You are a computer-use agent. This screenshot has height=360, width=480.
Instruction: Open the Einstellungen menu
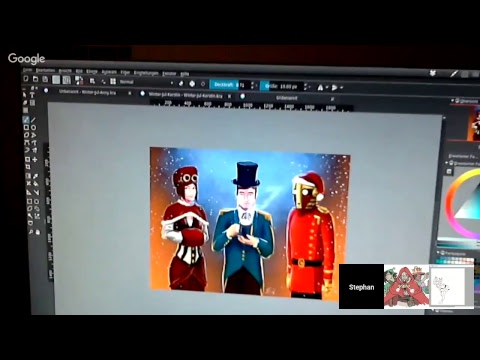[x=146, y=73]
